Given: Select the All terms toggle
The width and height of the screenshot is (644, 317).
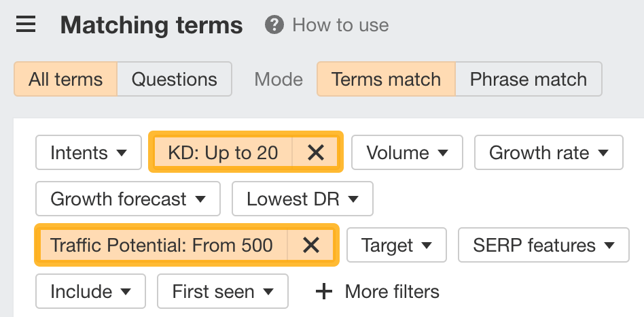Looking at the screenshot, I should point(66,79).
